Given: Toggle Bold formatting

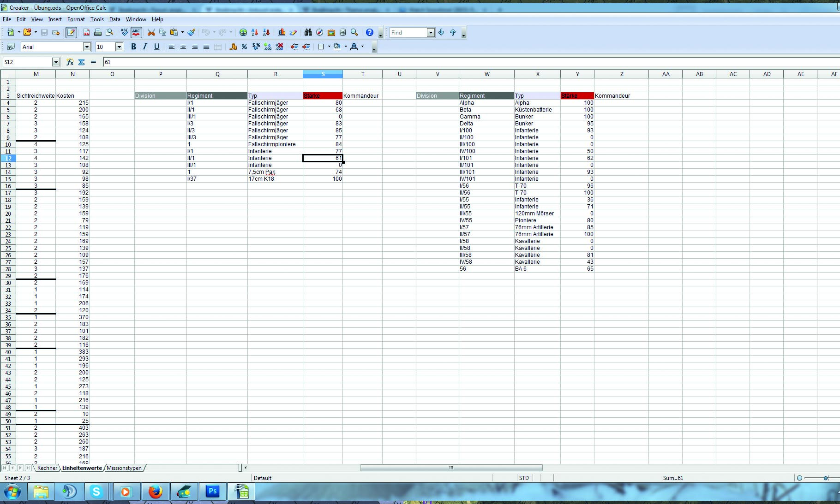Looking at the screenshot, I should click(x=133, y=47).
